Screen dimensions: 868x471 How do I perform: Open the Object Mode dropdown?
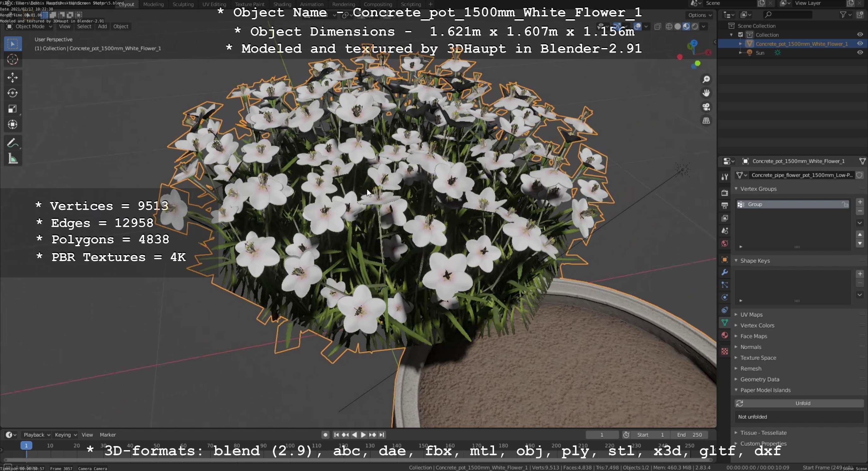tap(30, 27)
